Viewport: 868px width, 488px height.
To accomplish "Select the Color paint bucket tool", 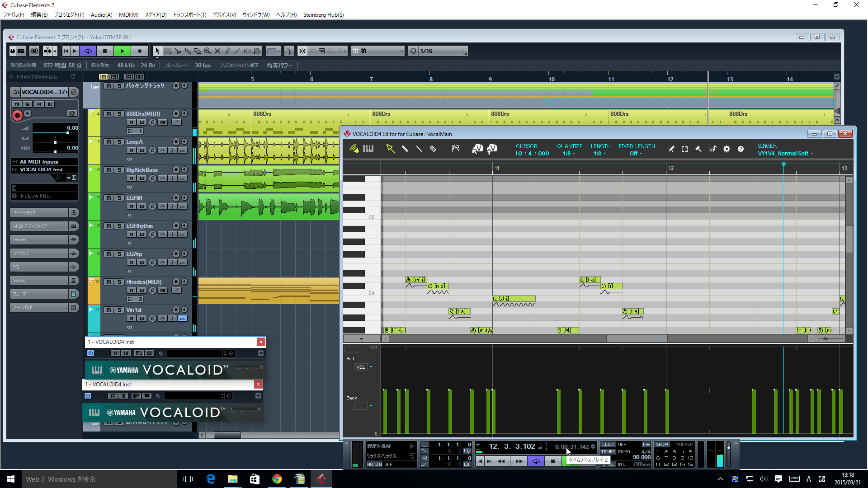I will (257, 51).
